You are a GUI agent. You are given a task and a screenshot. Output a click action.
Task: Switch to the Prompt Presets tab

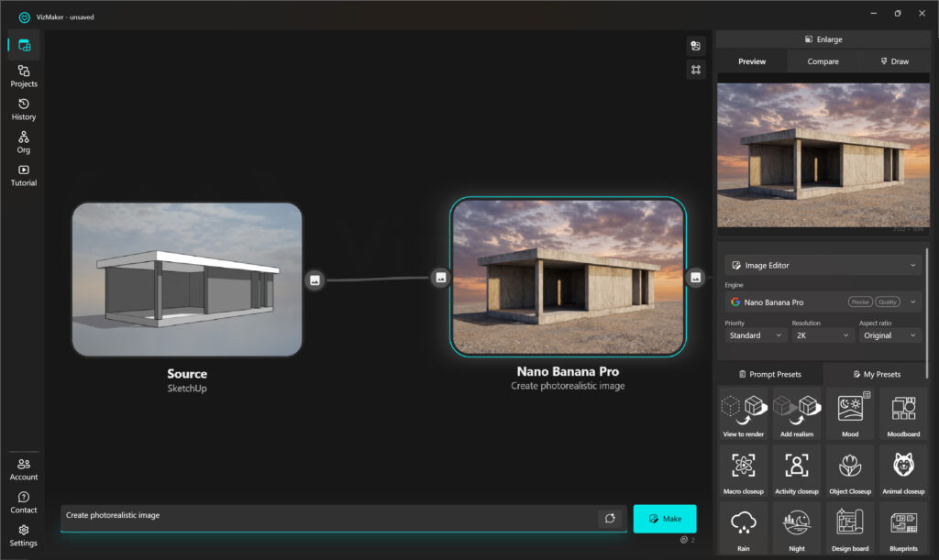[770, 374]
